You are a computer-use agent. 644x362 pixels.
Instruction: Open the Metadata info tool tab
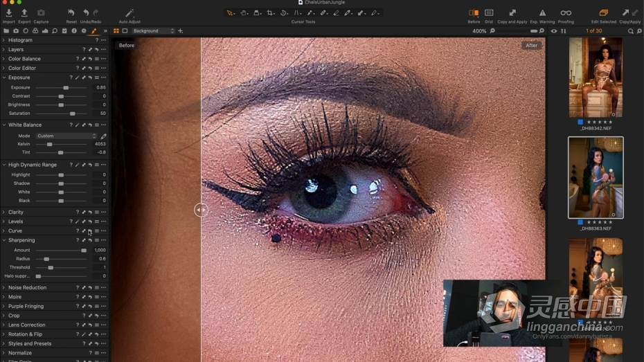pyautogui.click(x=74, y=30)
